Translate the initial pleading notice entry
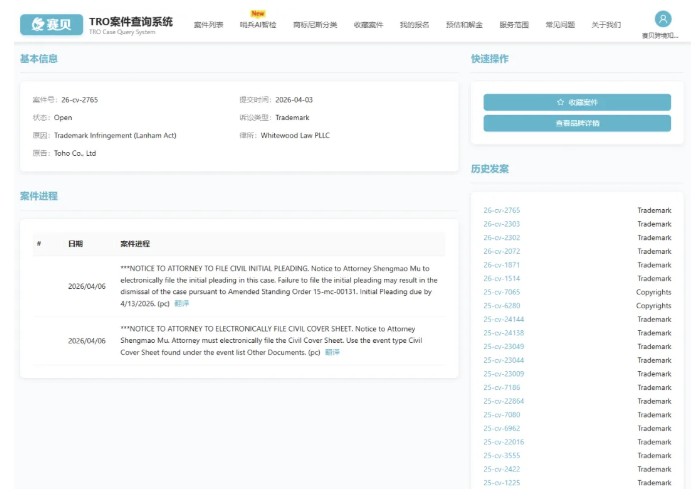This screenshot has width=693, height=501. [x=181, y=303]
